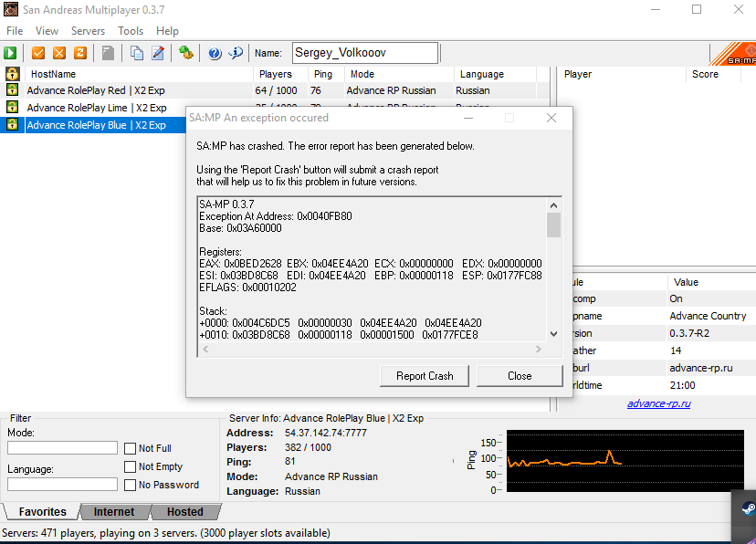Click the lock icon column header
756x544 pixels.
12,74
